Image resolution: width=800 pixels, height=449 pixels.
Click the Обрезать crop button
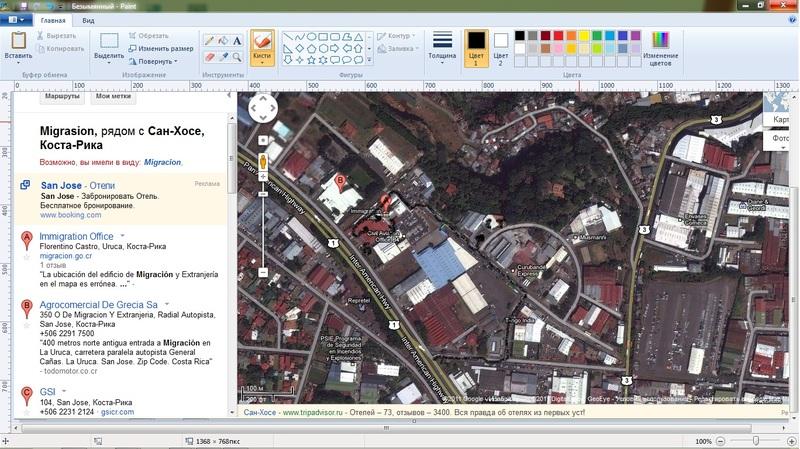pyautogui.click(x=148, y=36)
